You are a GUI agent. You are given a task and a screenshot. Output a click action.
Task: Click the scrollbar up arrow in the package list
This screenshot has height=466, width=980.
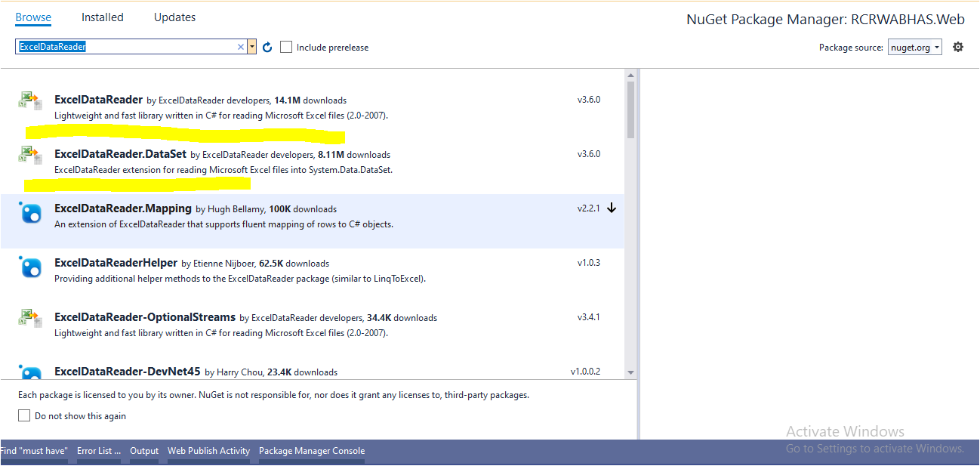[630, 75]
